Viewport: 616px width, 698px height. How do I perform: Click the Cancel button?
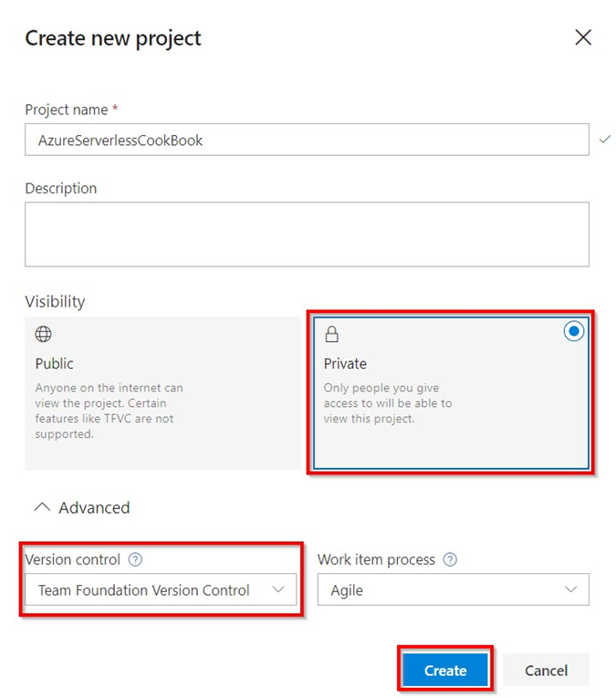point(546,671)
